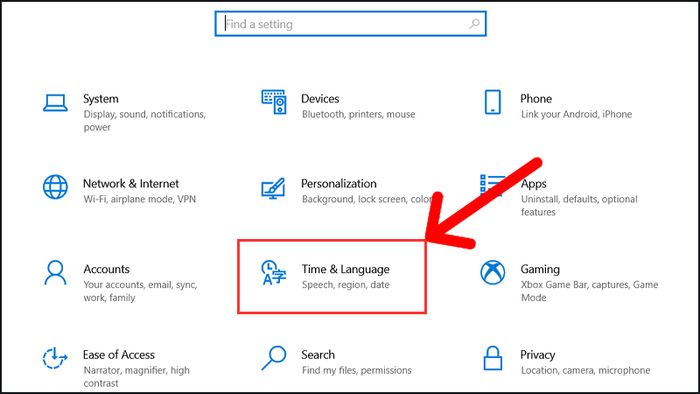Click 'Location, camera, microphone' description
This screenshot has height=394, width=700.
586,370
